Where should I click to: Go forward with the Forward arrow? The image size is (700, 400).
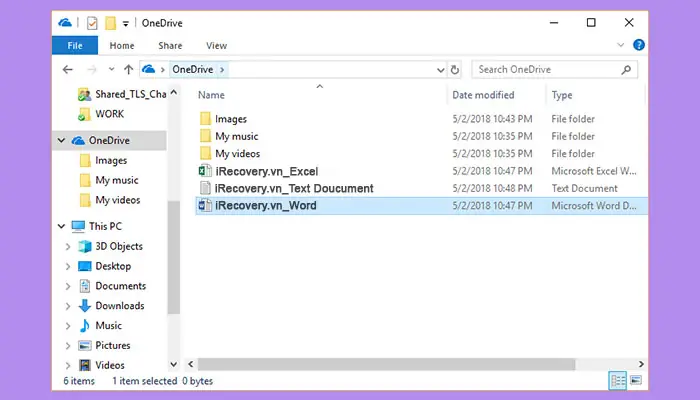(x=92, y=70)
